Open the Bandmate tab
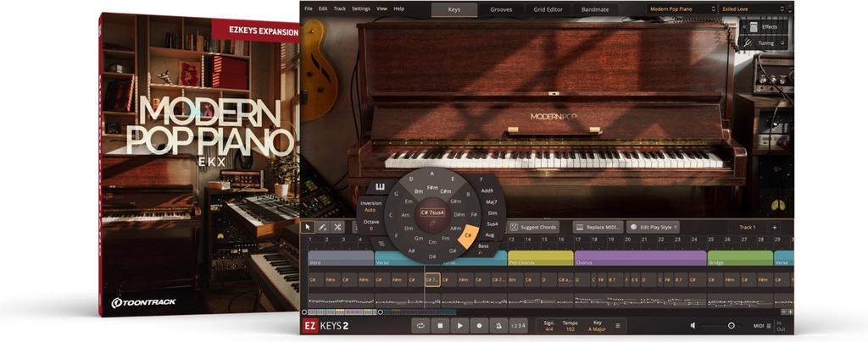This screenshot has height=342, width=868. point(595,9)
